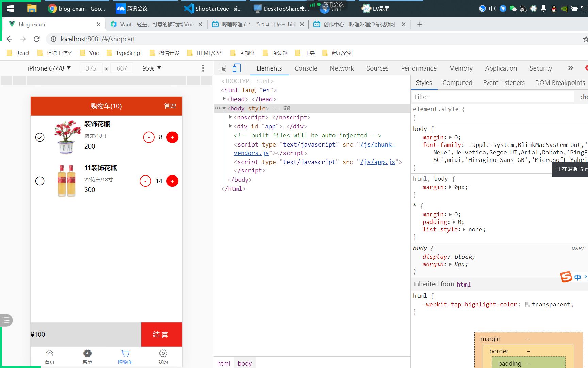Screen dimensions: 588x368
Task: Reload the page via browser refresh icon
Action: point(37,39)
